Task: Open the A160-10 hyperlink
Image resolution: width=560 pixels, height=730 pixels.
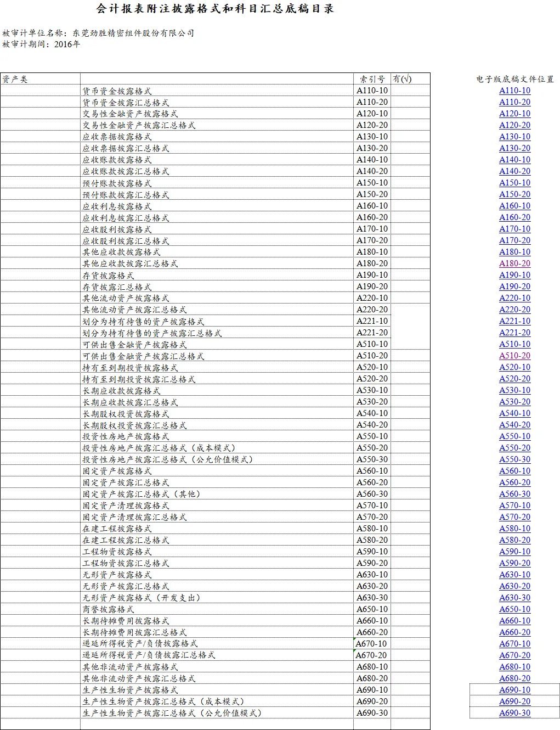Action: (514, 206)
